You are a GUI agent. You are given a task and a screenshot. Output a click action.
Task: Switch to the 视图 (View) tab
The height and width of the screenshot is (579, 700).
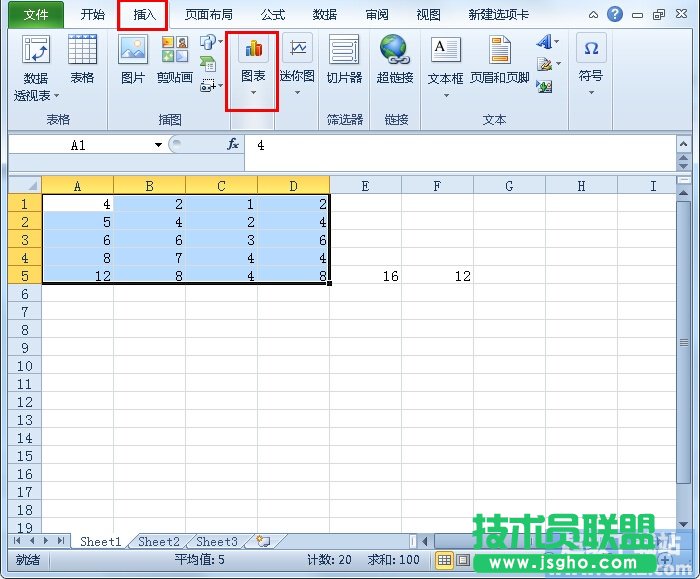tap(429, 15)
